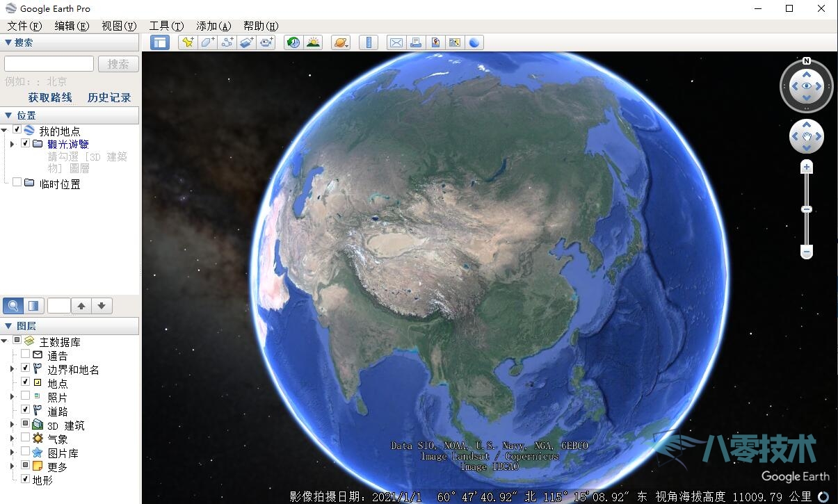Open the 添加(A) menu
Viewport: 838px width, 504px height.
point(213,26)
